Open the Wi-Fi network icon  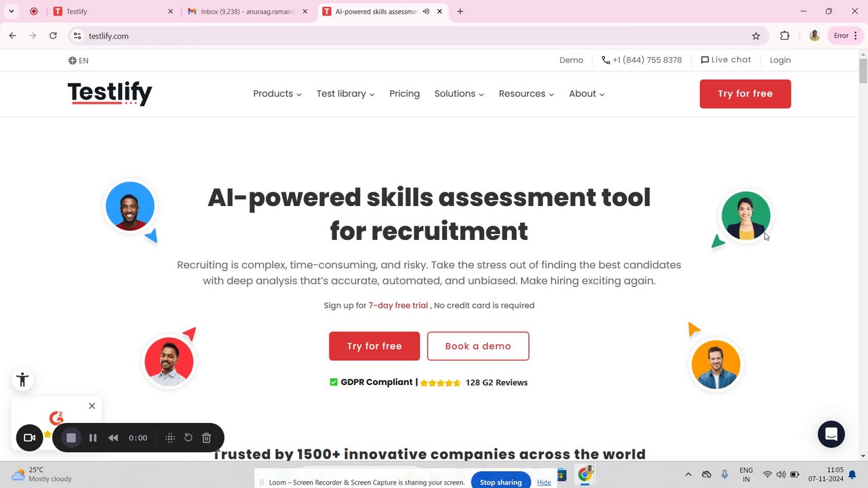point(768,474)
